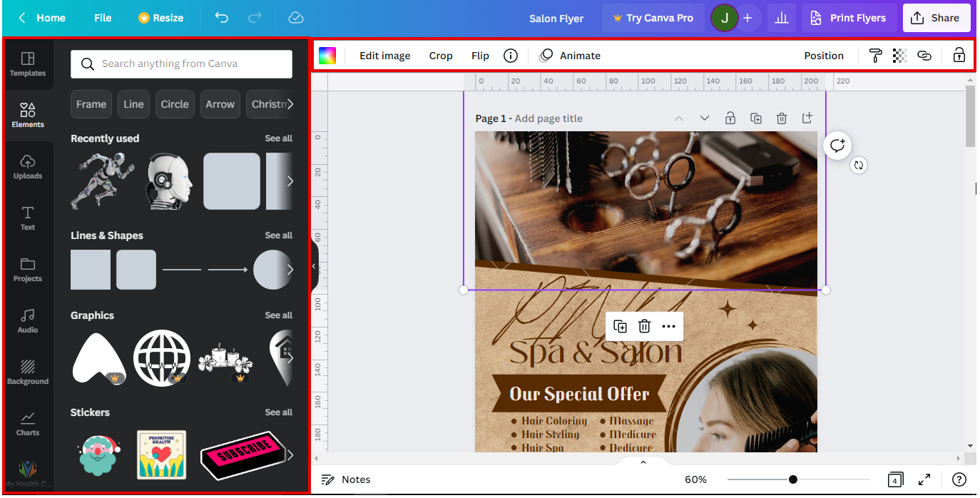Image resolution: width=980 pixels, height=498 pixels.
Task: Click the Search anything from Canva field
Action: click(182, 64)
